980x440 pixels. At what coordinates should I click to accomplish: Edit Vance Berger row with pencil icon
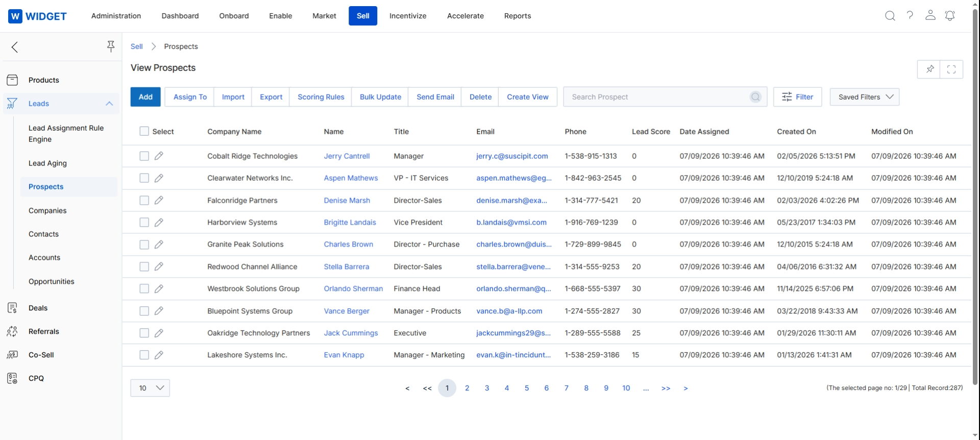(x=159, y=311)
